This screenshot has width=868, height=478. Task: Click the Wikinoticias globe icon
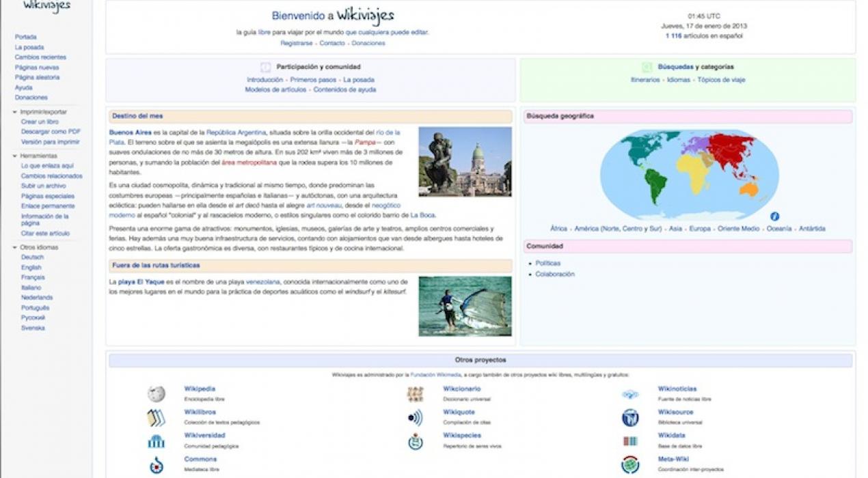tap(630, 394)
